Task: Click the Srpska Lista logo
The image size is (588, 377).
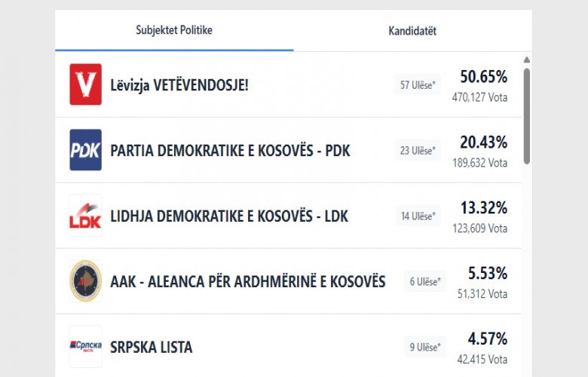Action: coord(85,347)
